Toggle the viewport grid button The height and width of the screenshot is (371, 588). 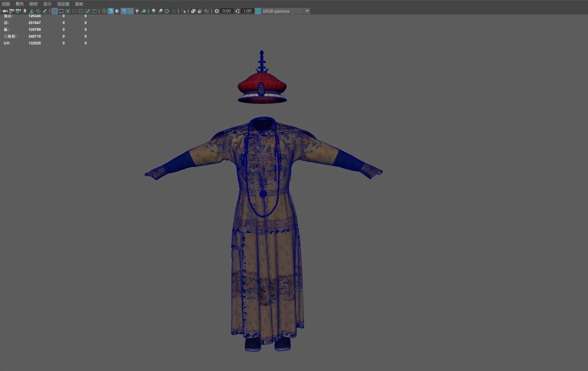click(55, 11)
